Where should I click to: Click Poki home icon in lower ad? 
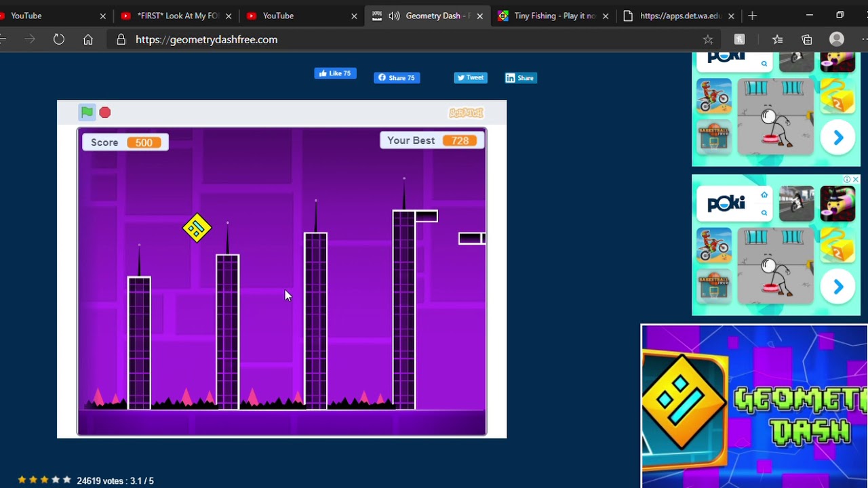pyautogui.click(x=764, y=195)
